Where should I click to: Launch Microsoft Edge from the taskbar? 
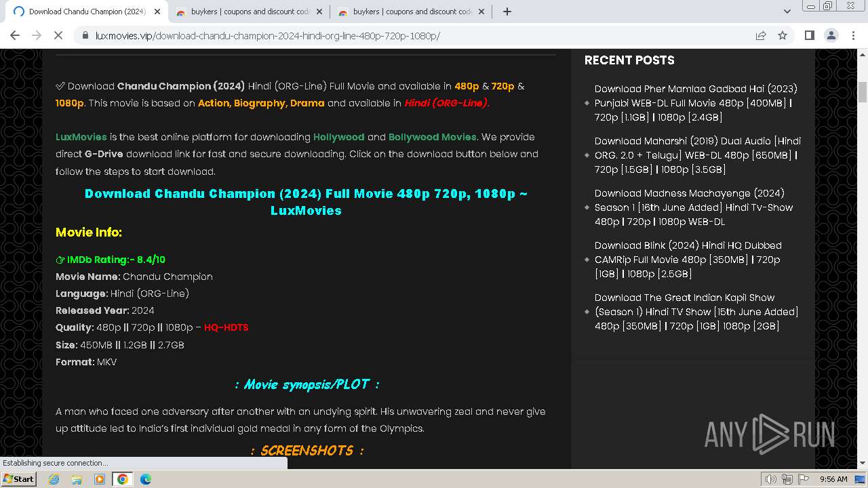(x=145, y=479)
